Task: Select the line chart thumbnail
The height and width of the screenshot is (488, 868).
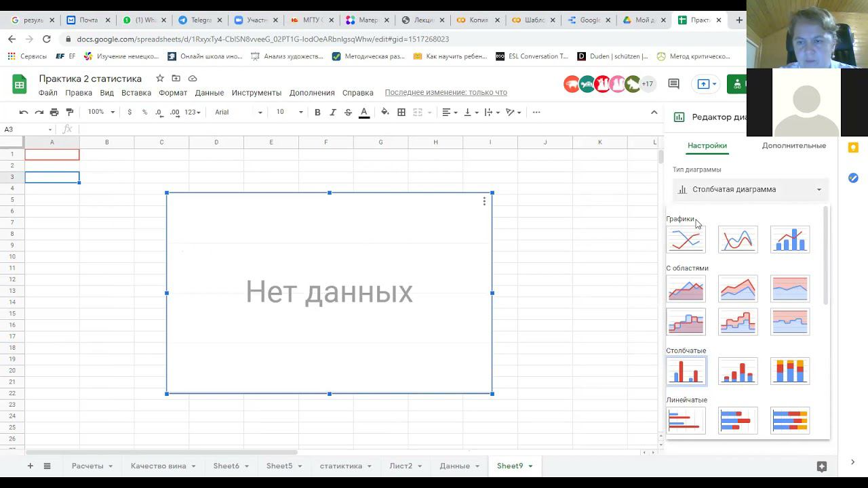Action: tap(686, 239)
